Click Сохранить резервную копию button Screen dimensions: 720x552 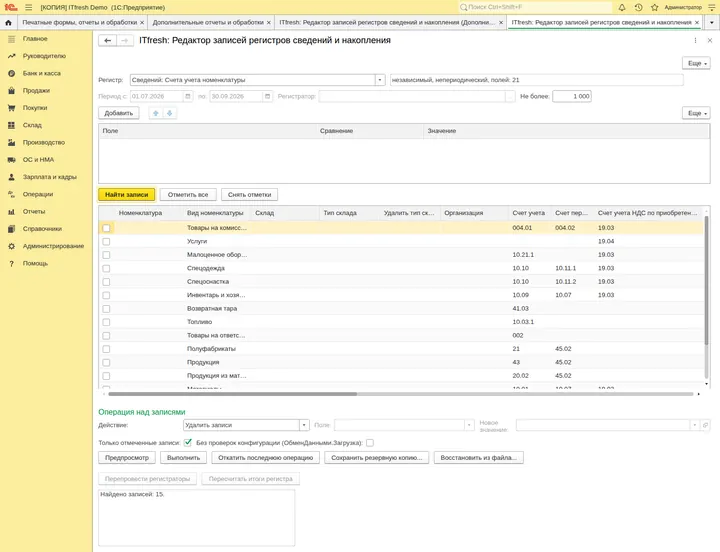(x=377, y=458)
